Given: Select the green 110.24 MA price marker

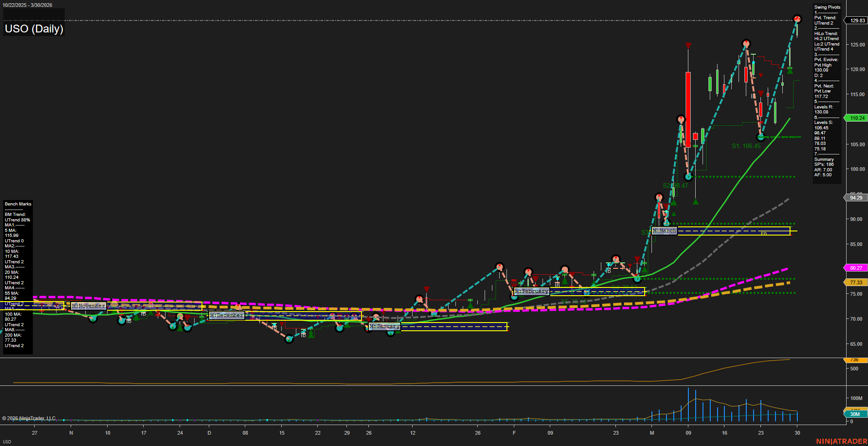Looking at the screenshot, I should click(x=857, y=118).
